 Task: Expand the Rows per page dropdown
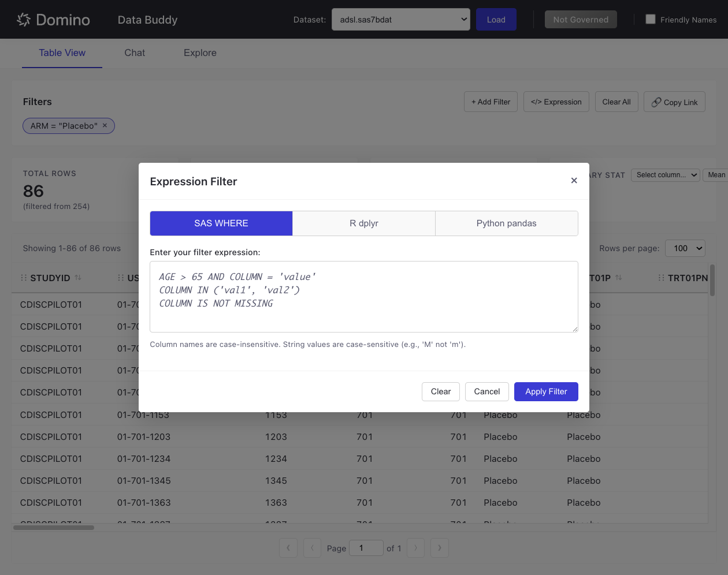tap(685, 248)
